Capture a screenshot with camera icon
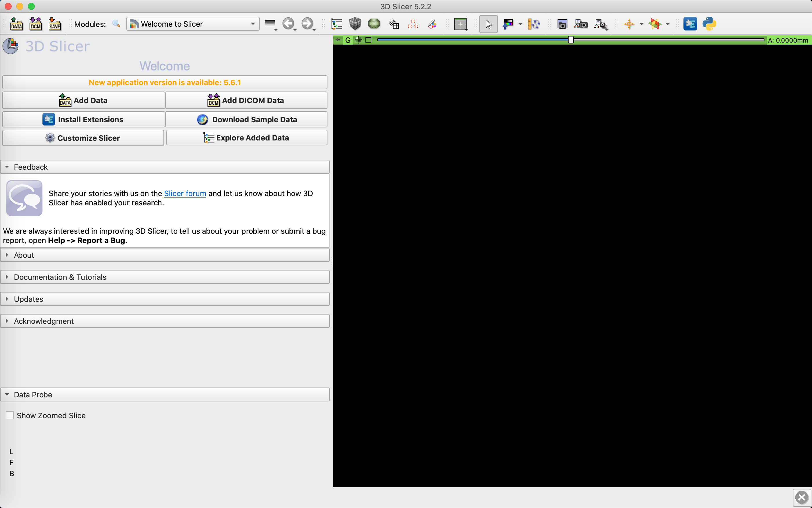The height and width of the screenshot is (508, 812). (562, 24)
